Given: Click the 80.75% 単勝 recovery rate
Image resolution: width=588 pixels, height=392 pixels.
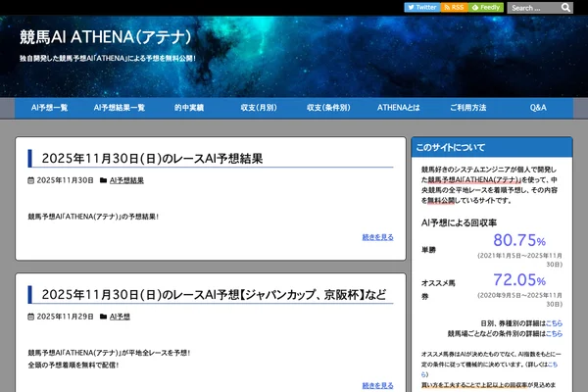Looking at the screenshot, I should point(519,240).
